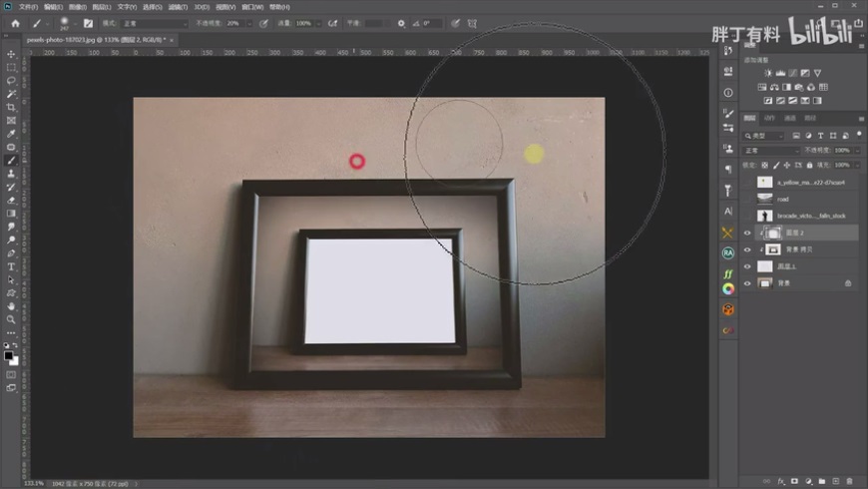
Task: Open the 滤镜(T) menu
Action: click(x=180, y=6)
